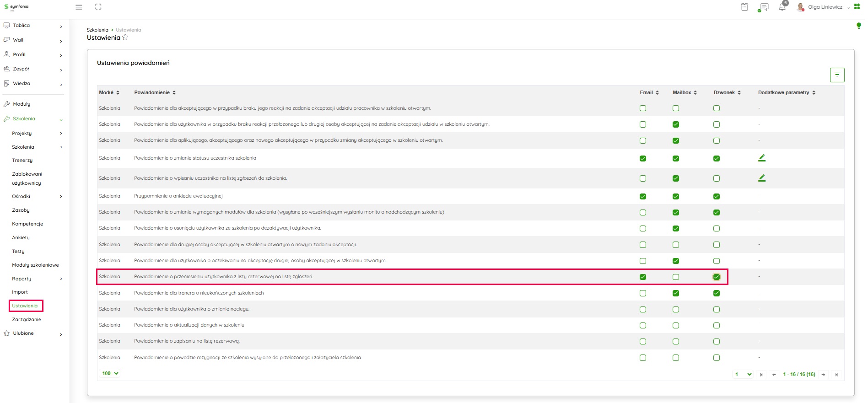Viewport: 868px width, 403px height.
Task: Check Dzwonek for Powiadomienie o aktualizacji danych
Action: click(717, 326)
